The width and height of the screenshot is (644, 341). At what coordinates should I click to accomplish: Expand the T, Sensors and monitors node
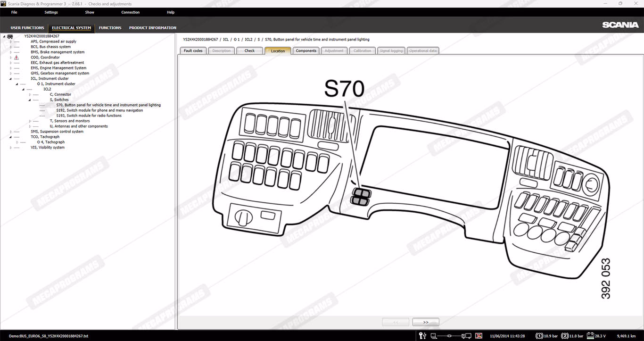tap(30, 121)
